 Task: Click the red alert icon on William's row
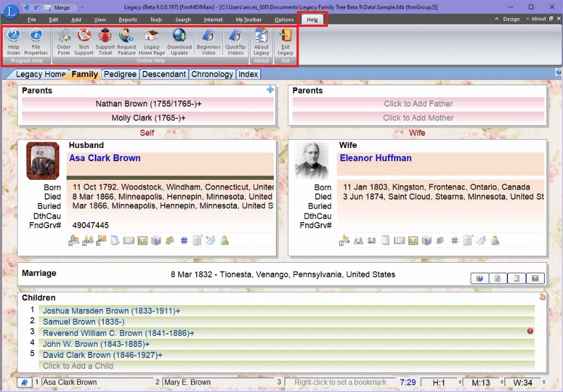coord(530,331)
